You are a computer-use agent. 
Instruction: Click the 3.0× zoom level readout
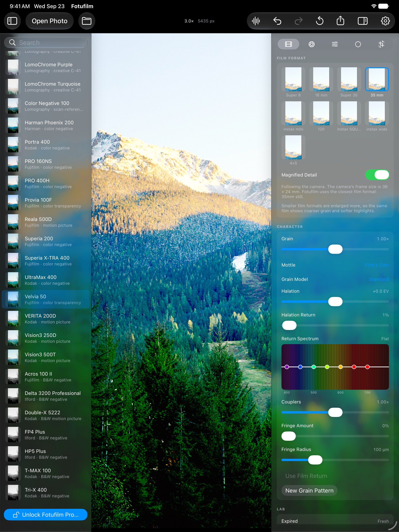189,21
